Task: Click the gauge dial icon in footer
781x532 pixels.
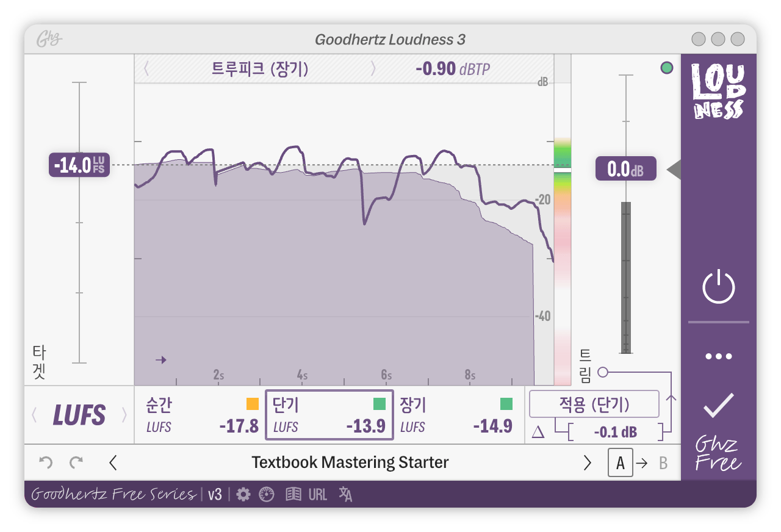Action: [x=267, y=494]
